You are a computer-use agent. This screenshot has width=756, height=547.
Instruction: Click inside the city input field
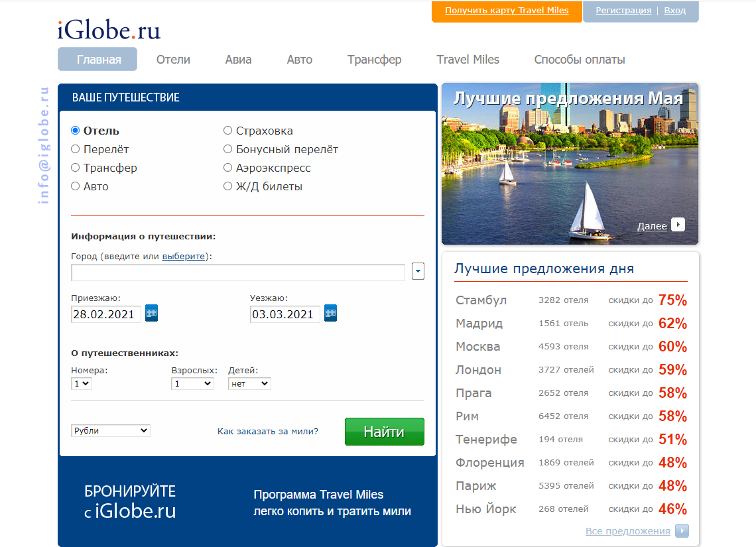click(x=237, y=272)
